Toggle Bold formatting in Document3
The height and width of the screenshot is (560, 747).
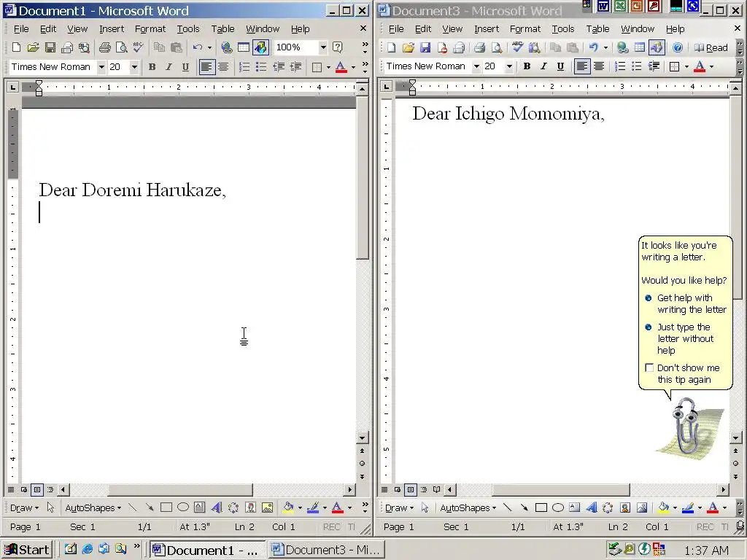point(527,66)
